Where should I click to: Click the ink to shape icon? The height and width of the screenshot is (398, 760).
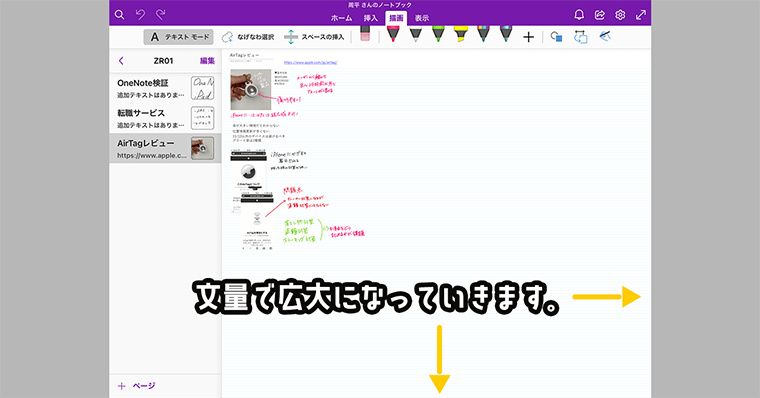click(581, 37)
